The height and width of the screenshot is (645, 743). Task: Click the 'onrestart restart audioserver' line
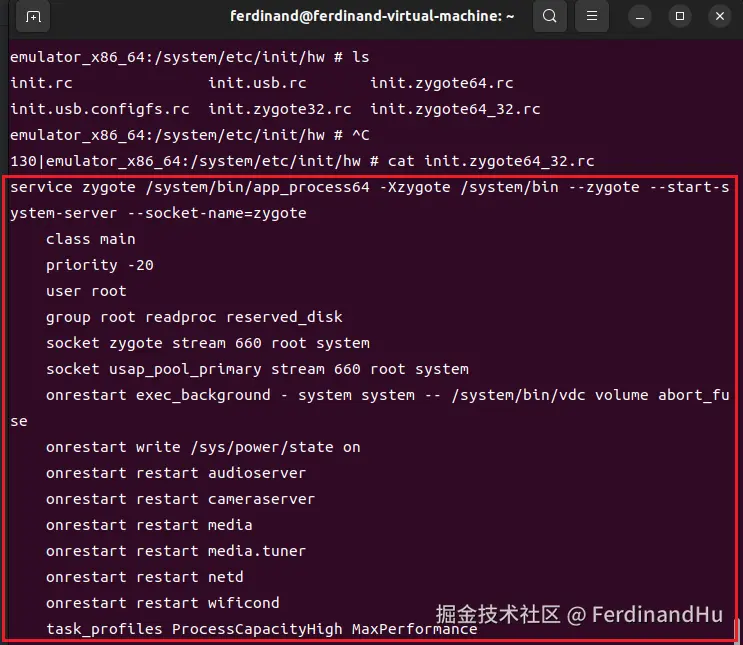click(x=175, y=473)
